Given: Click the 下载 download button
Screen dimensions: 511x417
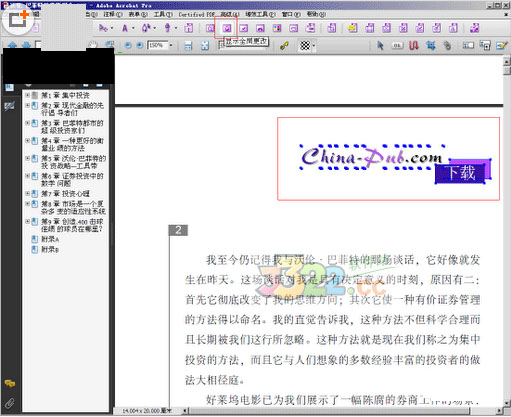Looking at the screenshot, I should tap(462, 172).
